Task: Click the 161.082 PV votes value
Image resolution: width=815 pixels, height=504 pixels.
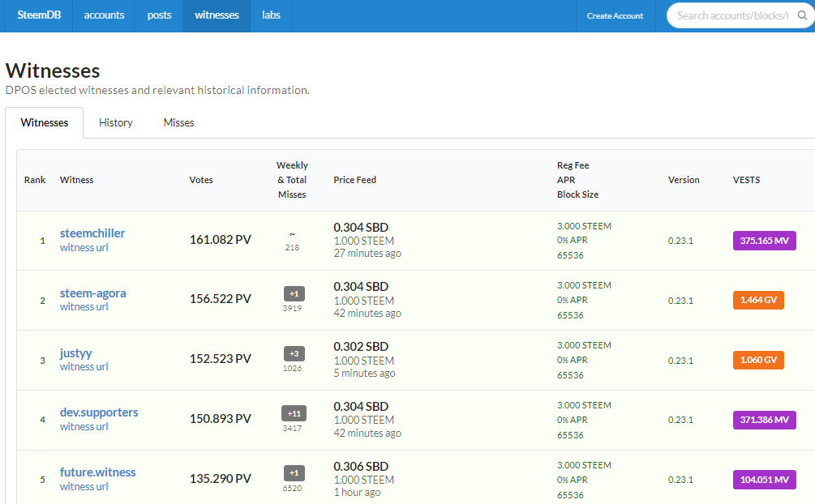Action: pyautogui.click(x=221, y=240)
